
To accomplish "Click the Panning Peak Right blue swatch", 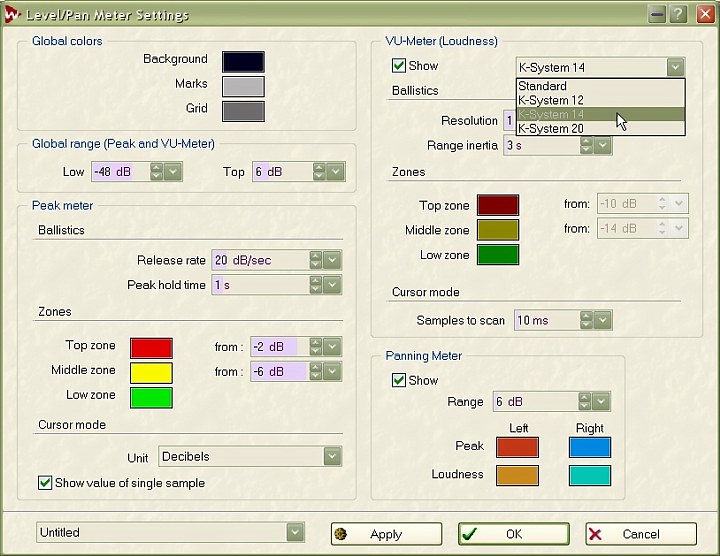I will 589,448.
